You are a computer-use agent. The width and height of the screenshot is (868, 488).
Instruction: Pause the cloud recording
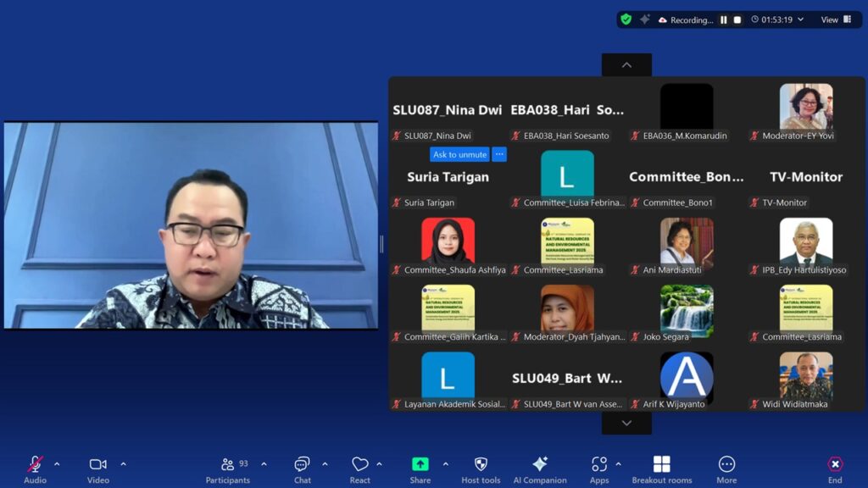[724, 19]
